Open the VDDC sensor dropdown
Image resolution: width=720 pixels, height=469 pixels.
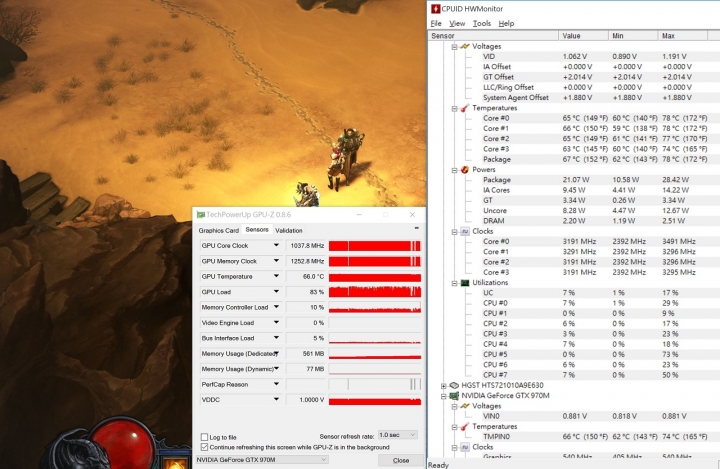(x=276, y=400)
